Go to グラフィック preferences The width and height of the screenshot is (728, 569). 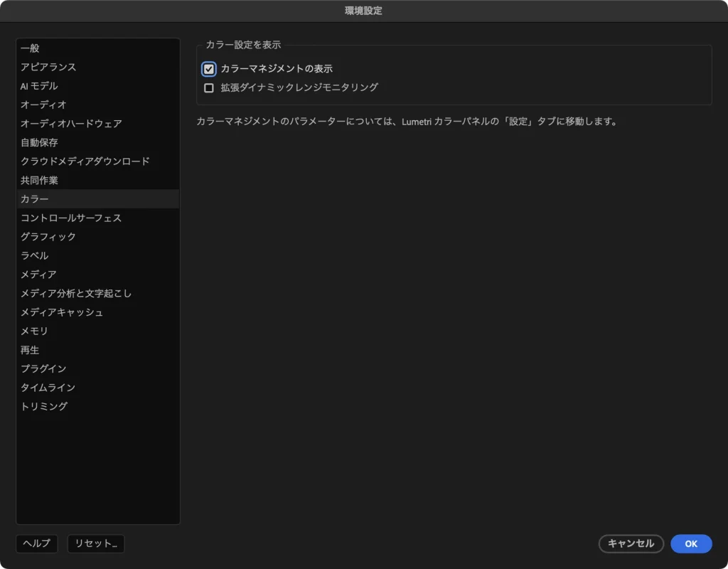pyautogui.click(x=97, y=237)
